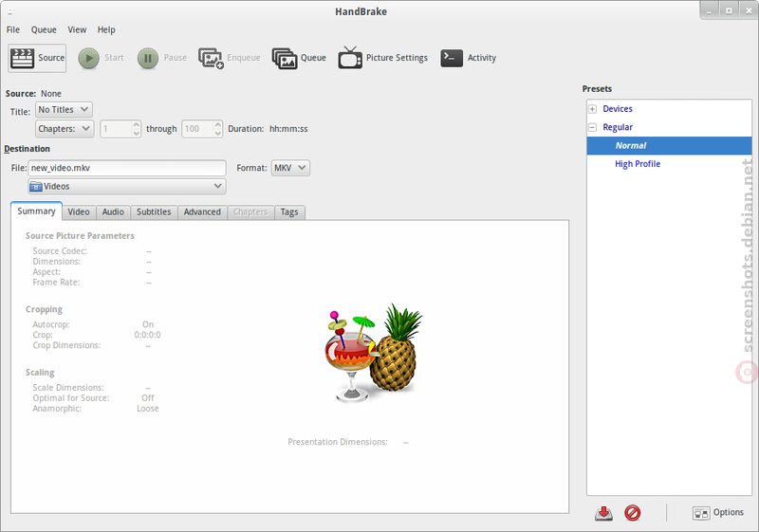This screenshot has height=532, width=759.
Task: Click the Source clapperboard icon
Action: 22,58
